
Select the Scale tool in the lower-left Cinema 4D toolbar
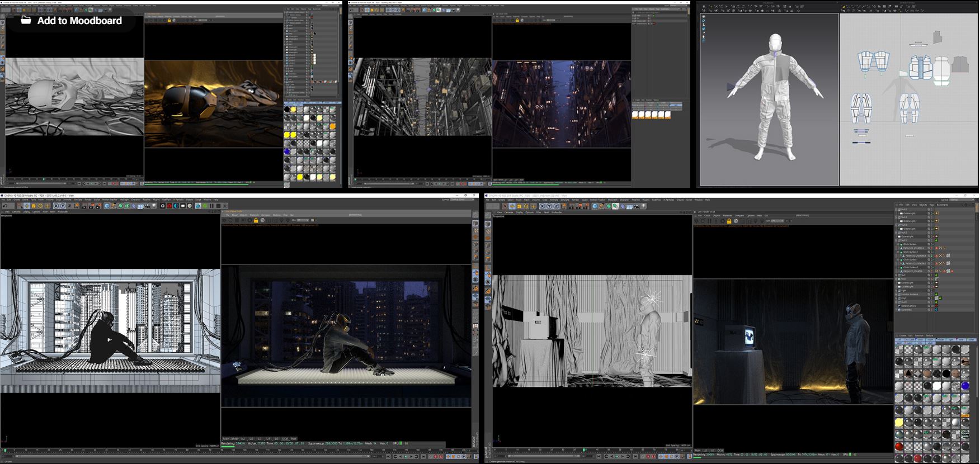[x=34, y=206]
